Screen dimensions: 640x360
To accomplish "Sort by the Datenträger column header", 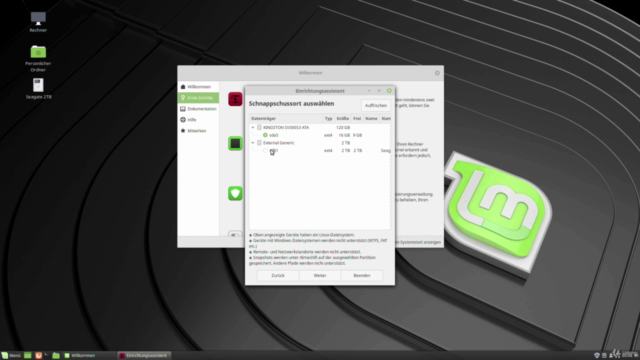I will (x=286, y=118).
